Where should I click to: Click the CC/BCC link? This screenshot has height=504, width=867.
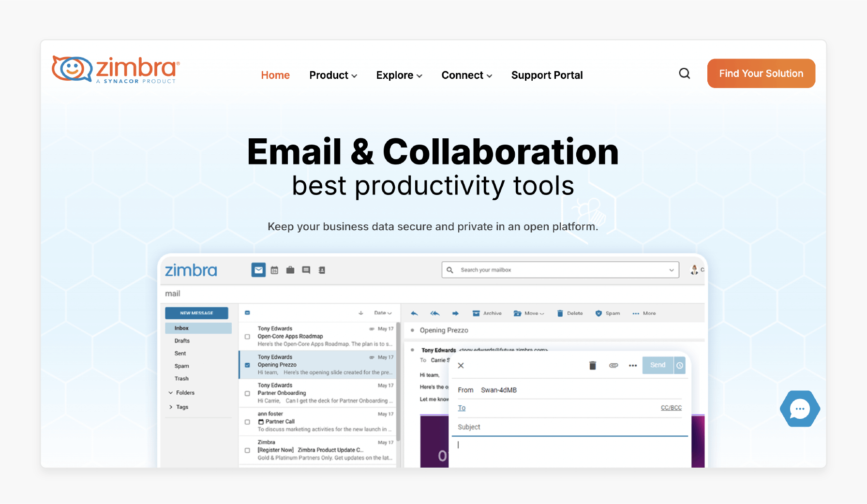tap(671, 408)
